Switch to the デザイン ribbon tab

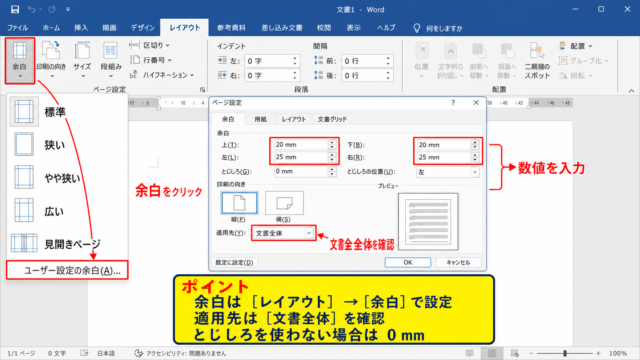pos(142,28)
